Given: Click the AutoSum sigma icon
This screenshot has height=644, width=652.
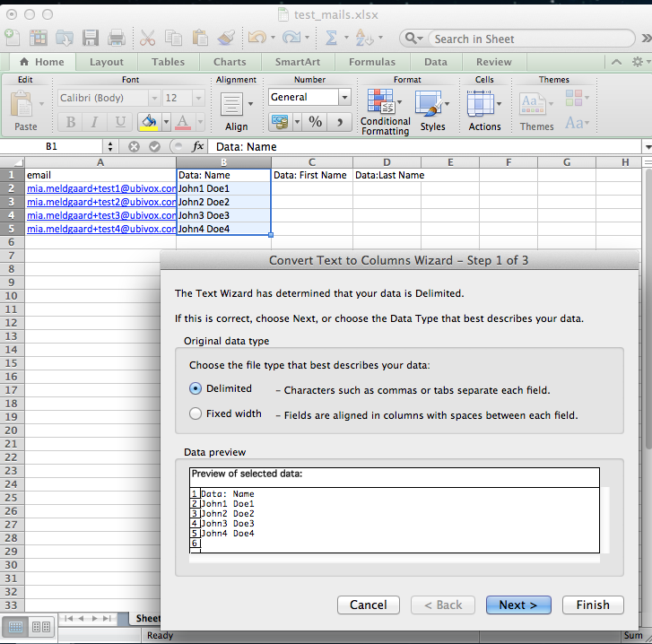Looking at the screenshot, I should pyautogui.click(x=331, y=39).
